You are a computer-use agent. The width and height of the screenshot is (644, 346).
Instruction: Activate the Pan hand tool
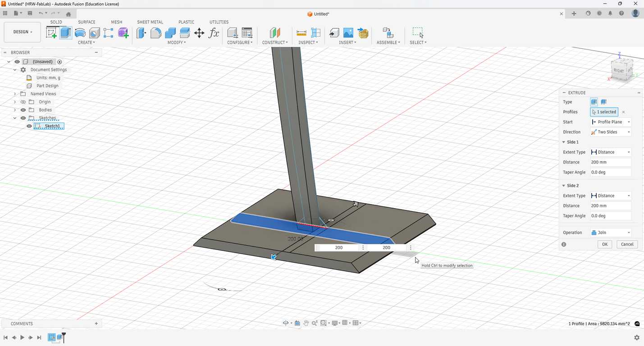[306, 323]
